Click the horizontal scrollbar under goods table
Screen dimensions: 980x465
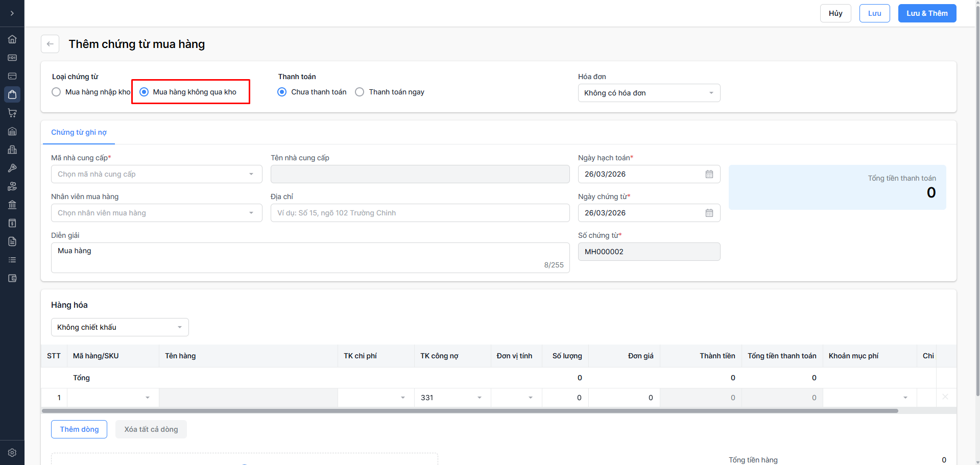tap(470, 411)
